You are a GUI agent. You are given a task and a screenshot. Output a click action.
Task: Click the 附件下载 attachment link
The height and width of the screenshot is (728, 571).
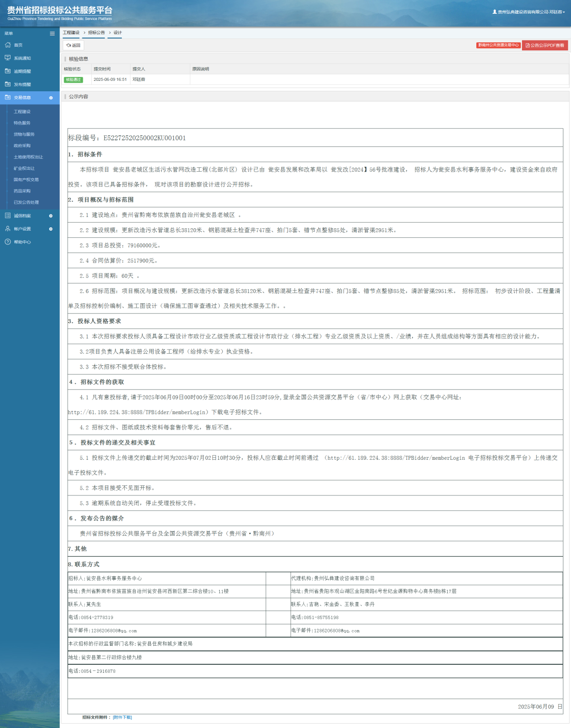[122, 717]
